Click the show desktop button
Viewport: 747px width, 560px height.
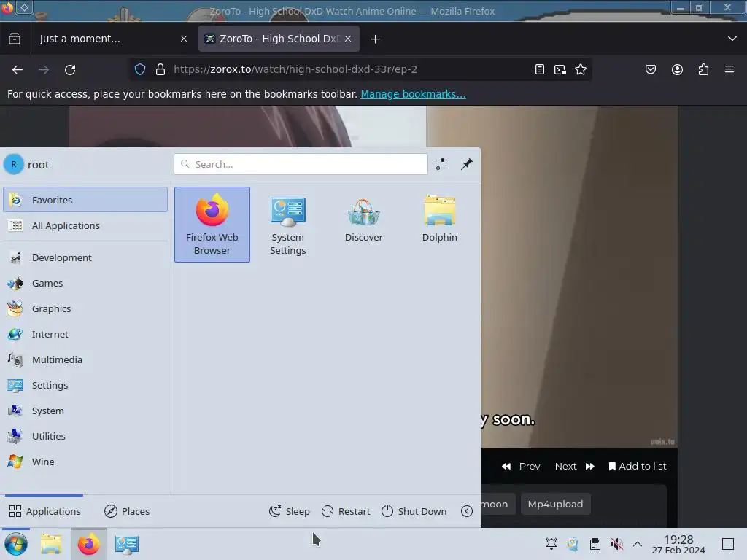tap(728, 544)
